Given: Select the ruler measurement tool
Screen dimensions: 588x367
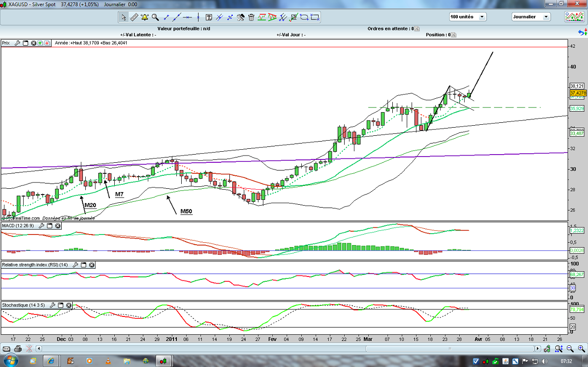Looking at the screenshot, I should 134,17.
